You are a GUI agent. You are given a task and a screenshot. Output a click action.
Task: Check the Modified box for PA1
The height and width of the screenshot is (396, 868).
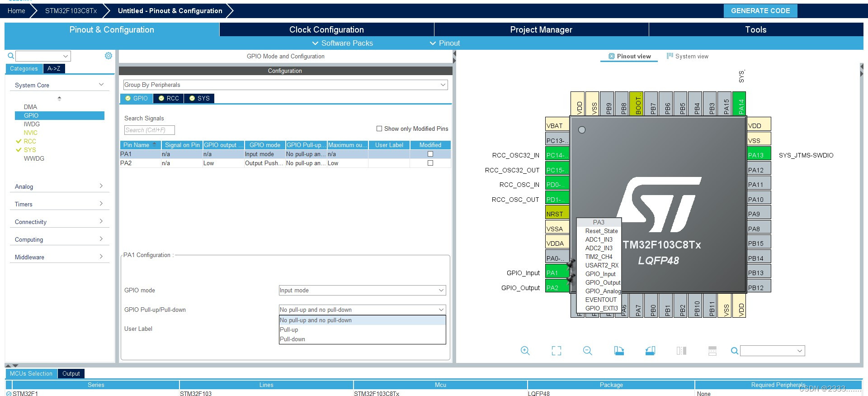(430, 154)
